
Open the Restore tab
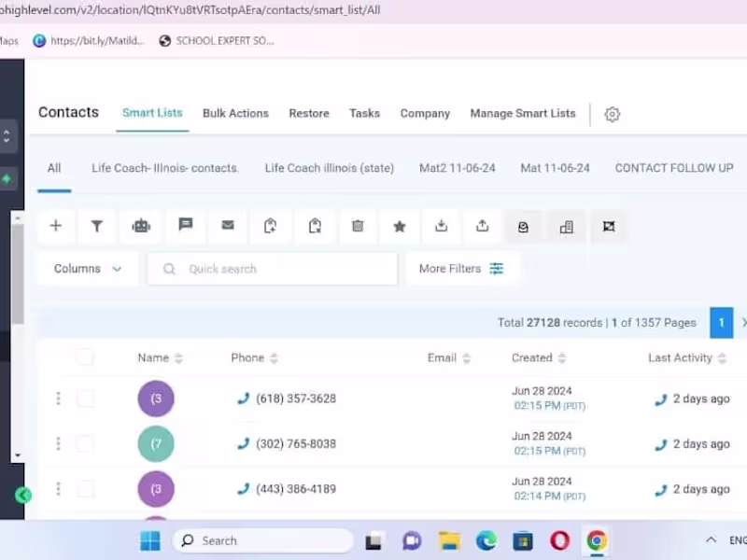coord(309,113)
